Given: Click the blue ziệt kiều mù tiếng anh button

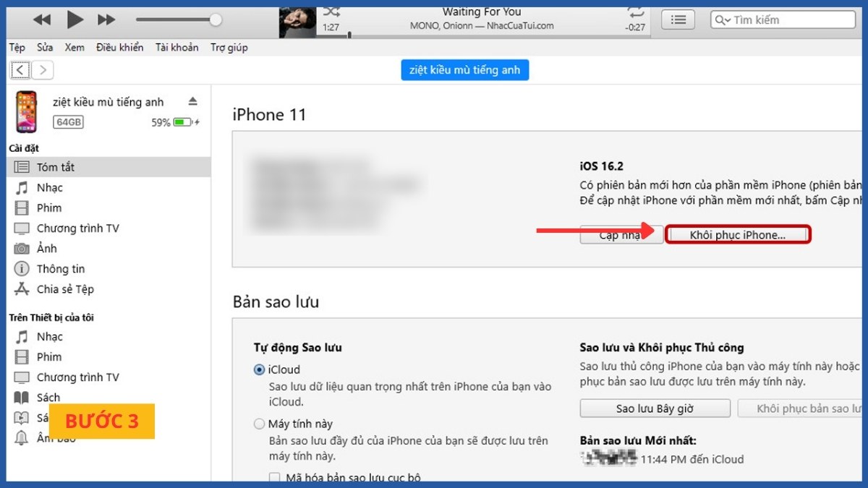Looking at the screenshot, I should tap(465, 70).
